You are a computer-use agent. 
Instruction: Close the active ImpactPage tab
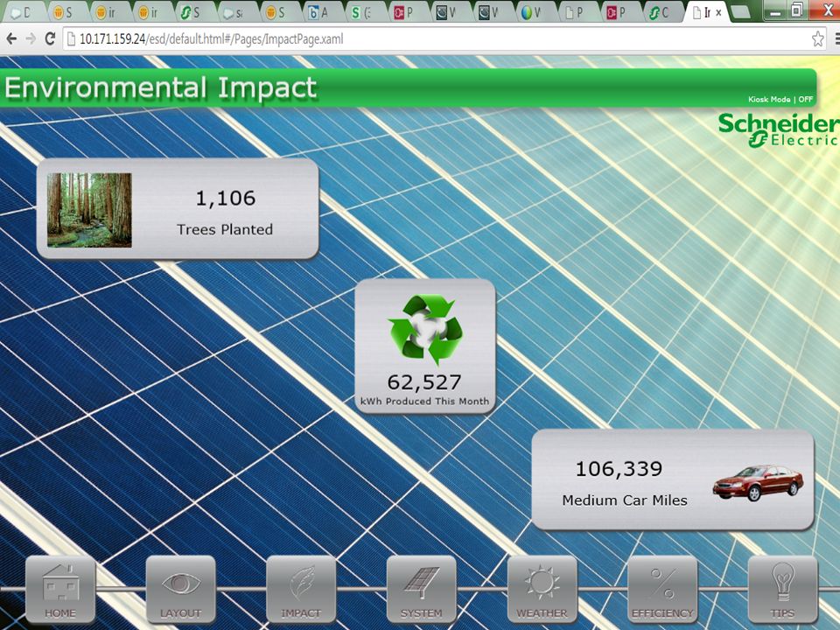[x=718, y=12]
